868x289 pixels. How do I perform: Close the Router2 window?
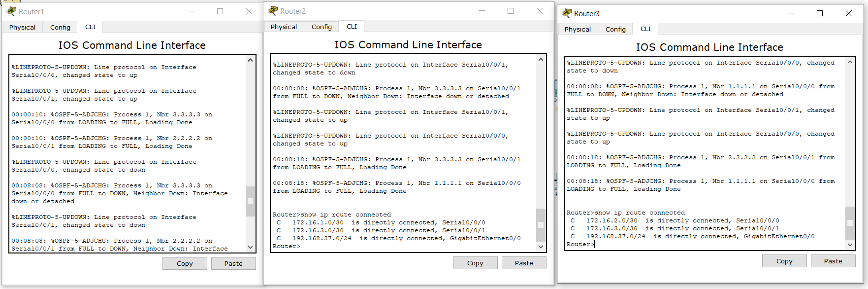pyautogui.click(x=540, y=11)
